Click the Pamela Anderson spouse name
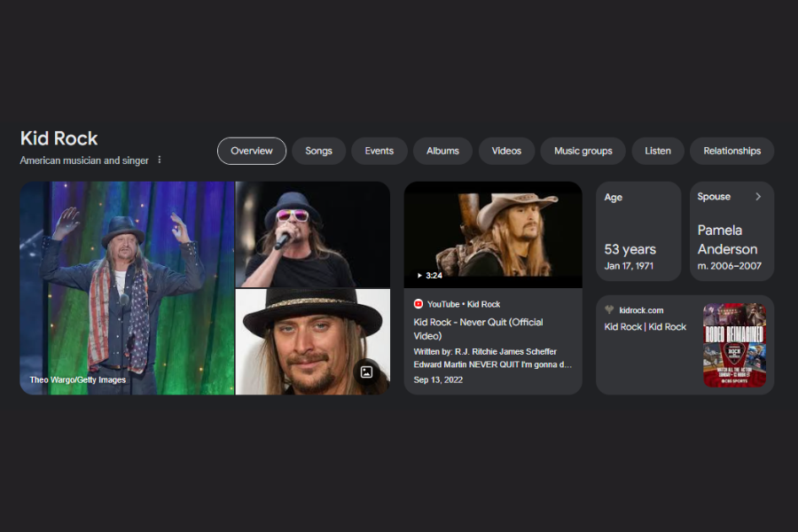 [727, 239]
